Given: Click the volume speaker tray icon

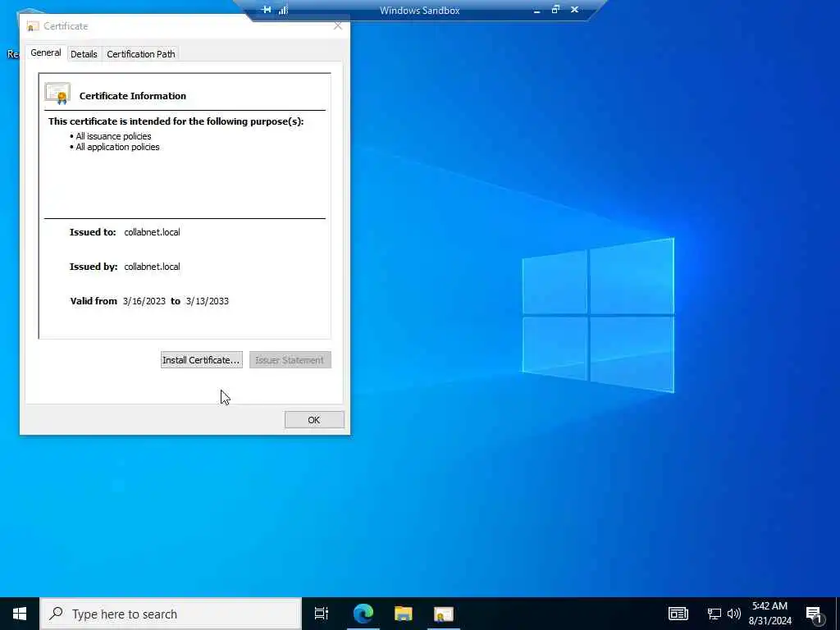Looking at the screenshot, I should [x=734, y=614].
